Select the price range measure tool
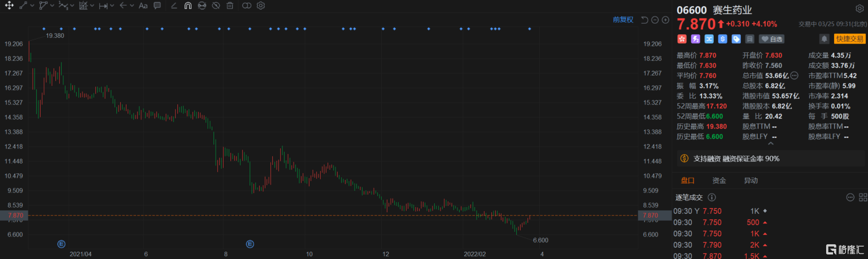Screen dimensions: 868x259 click(x=103, y=6)
